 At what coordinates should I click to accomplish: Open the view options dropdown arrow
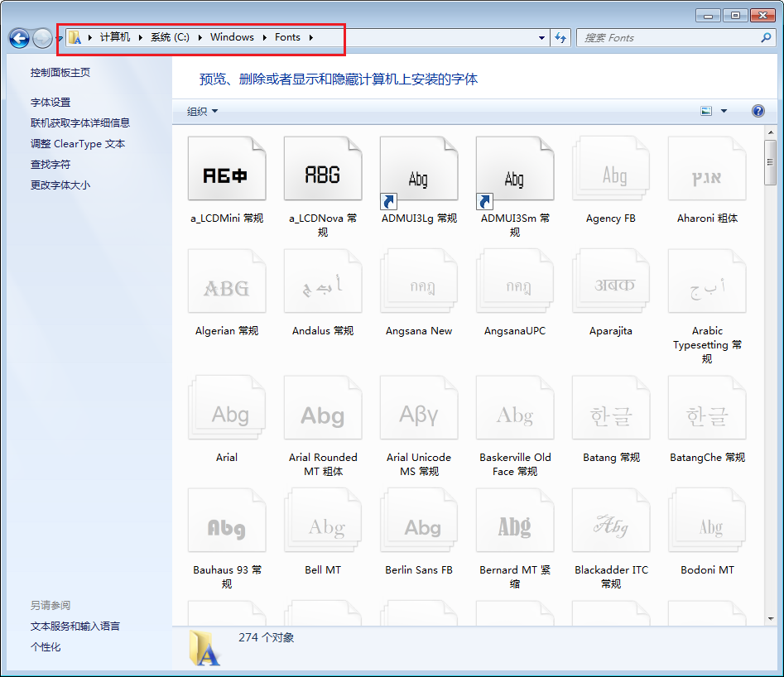point(724,111)
